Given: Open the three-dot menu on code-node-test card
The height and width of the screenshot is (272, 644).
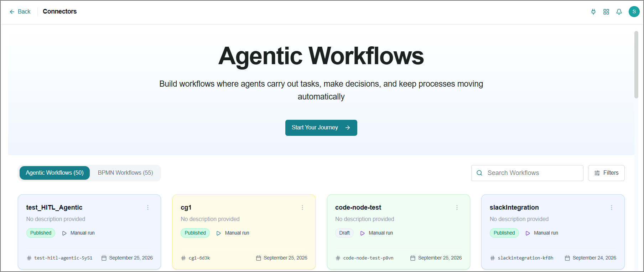Looking at the screenshot, I should pos(457,207).
